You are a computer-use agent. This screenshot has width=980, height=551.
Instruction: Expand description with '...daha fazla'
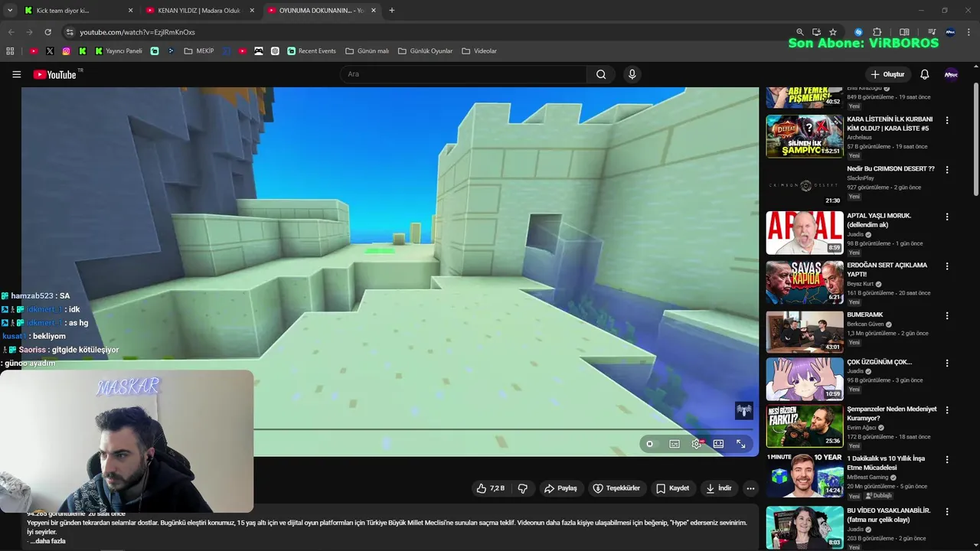(47, 541)
